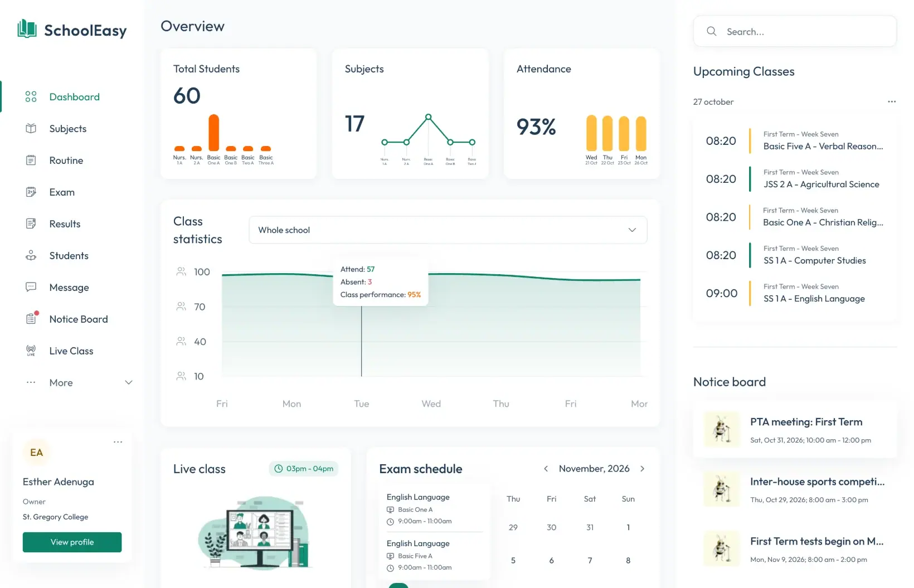
Task: Click the tall Basic One A bar
Action: [x=213, y=133]
